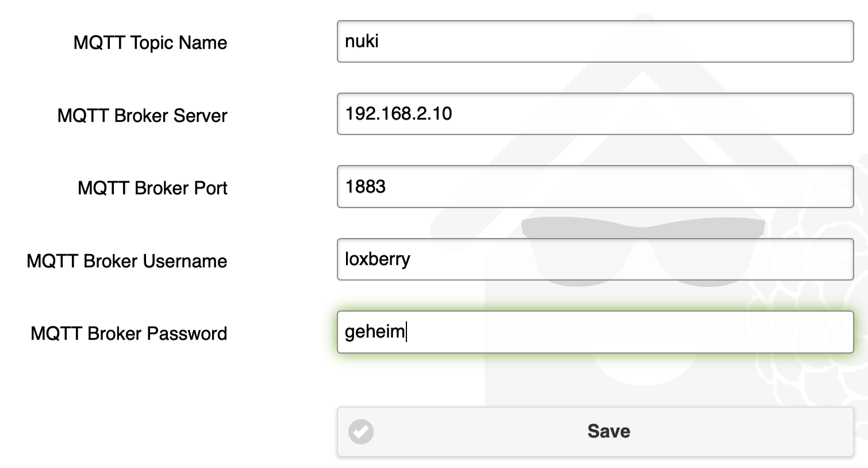Focus the MQTT Topic Name field

click(595, 41)
